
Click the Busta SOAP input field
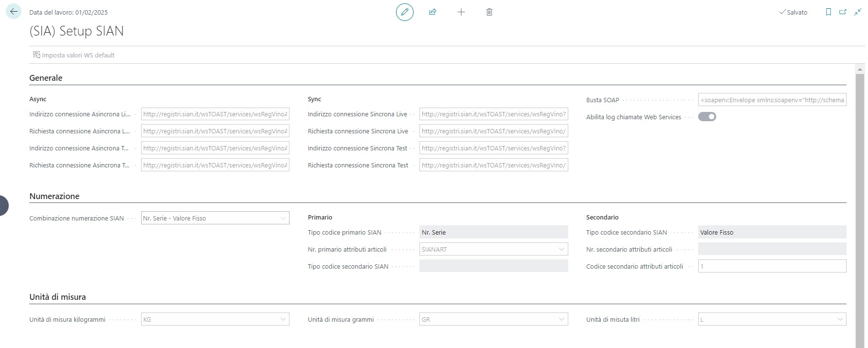point(772,100)
